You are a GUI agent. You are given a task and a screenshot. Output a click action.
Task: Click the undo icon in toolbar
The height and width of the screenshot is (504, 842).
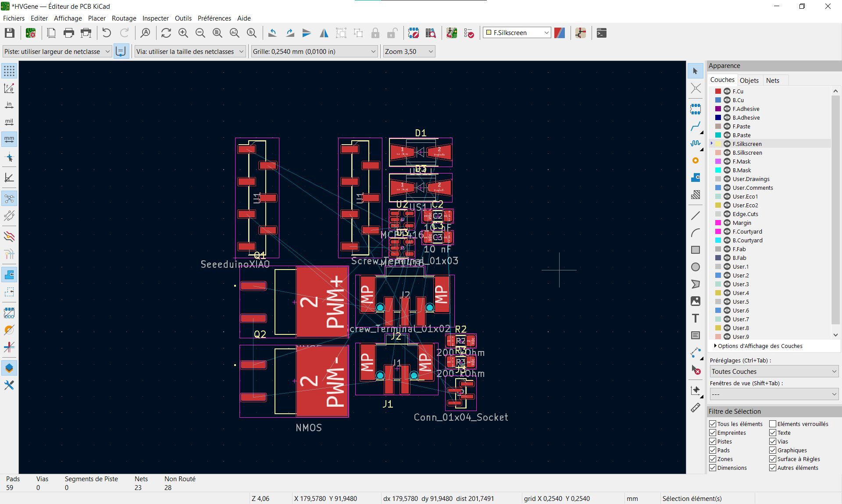[x=107, y=32]
